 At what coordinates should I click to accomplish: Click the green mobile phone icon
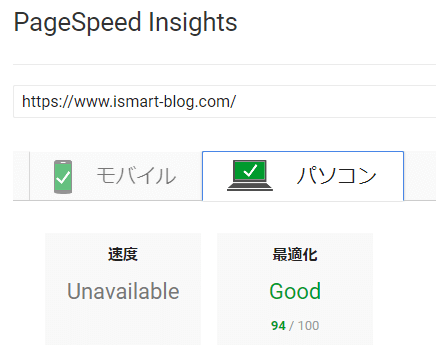[x=63, y=177]
